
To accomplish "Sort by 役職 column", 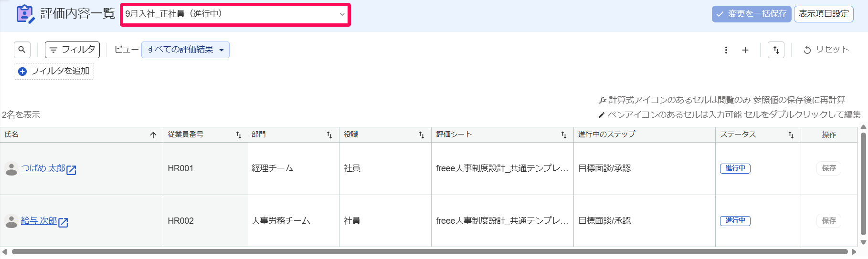I will click(x=422, y=135).
